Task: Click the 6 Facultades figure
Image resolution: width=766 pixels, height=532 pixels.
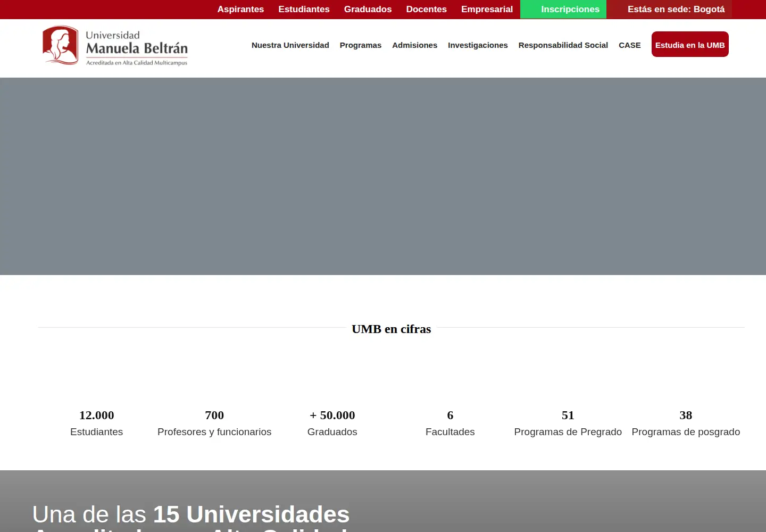Action: 450,423
